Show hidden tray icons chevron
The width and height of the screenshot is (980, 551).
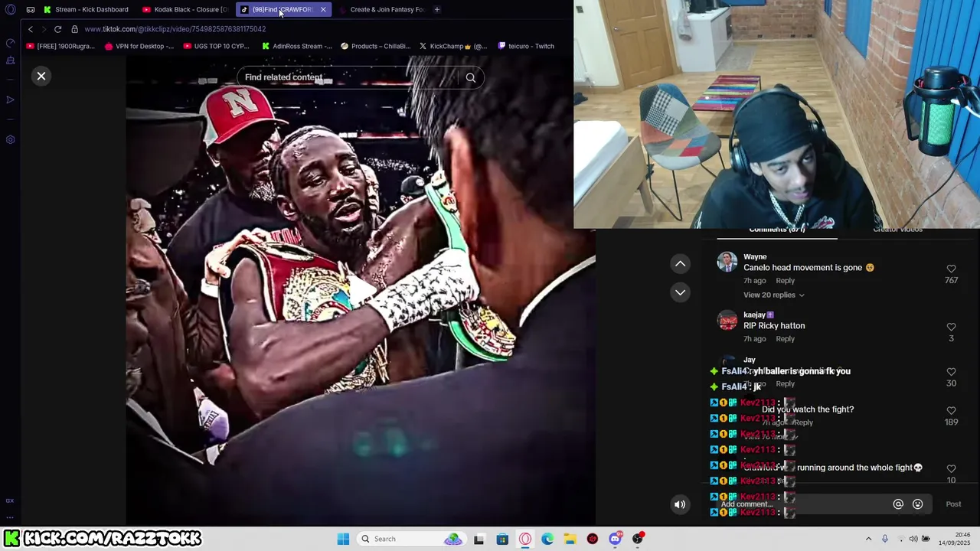868,539
